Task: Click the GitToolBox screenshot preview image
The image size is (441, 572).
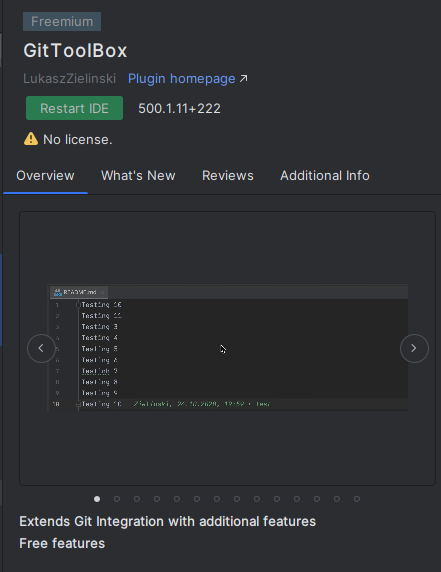Action: point(228,347)
